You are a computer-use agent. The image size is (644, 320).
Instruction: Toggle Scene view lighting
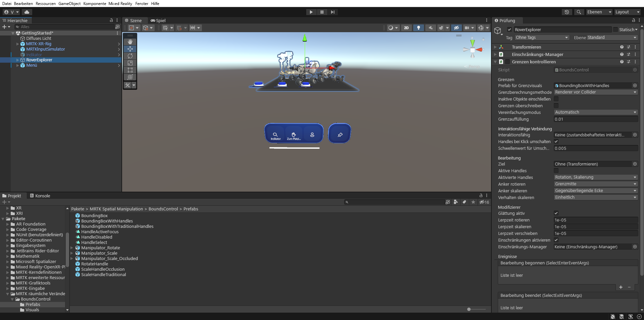pos(418,28)
